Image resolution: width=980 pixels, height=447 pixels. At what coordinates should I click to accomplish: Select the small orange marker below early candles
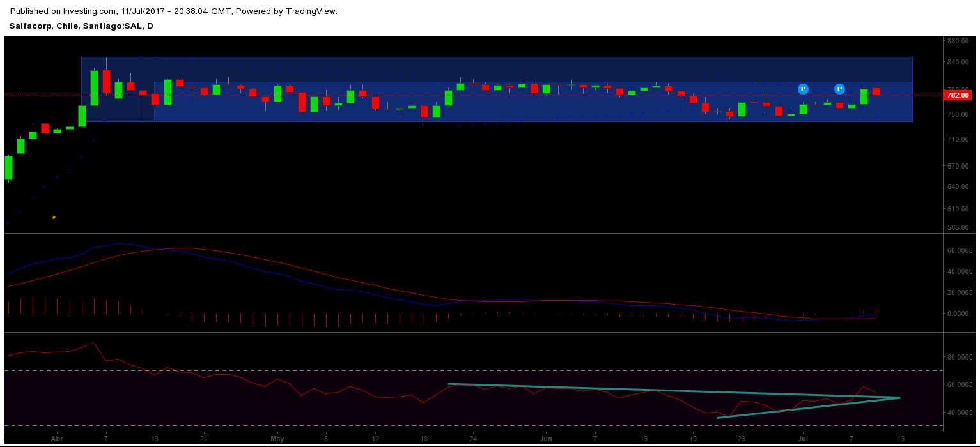pos(54,217)
